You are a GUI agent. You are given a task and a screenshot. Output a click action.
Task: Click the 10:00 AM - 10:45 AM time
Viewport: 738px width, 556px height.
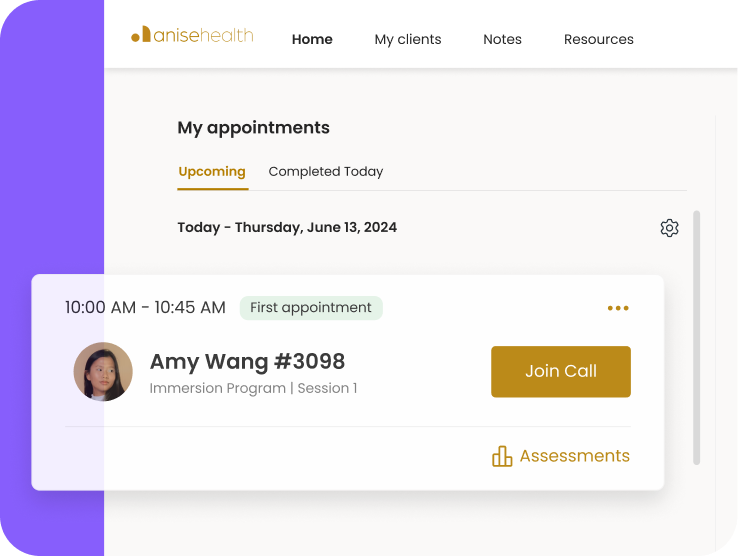click(145, 307)
